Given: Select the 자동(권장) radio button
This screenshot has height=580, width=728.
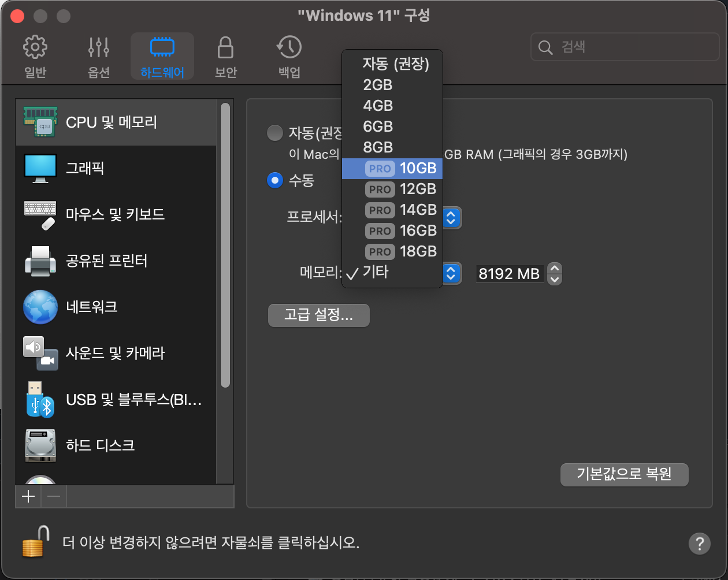Looking at the screenshot, I should coord(275,133).
